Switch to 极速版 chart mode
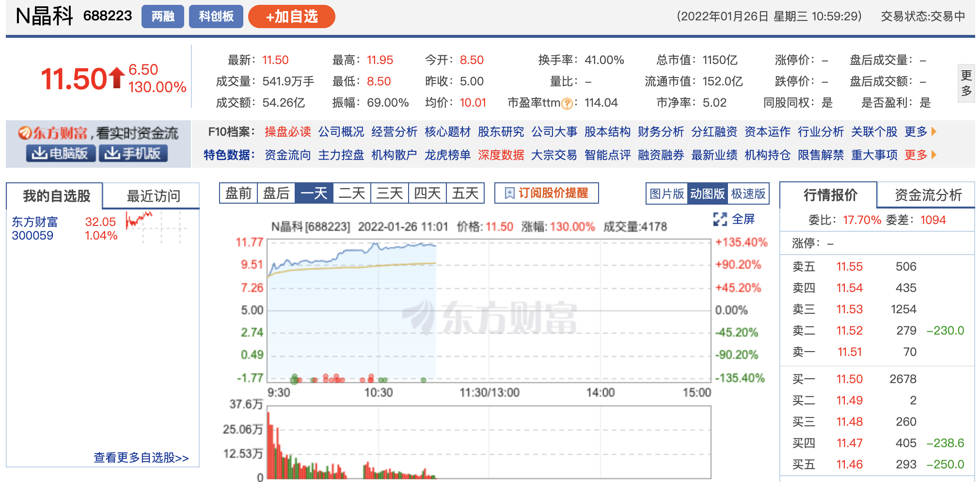Viewport: 980px width, 482px height. (x=748, y=193)
